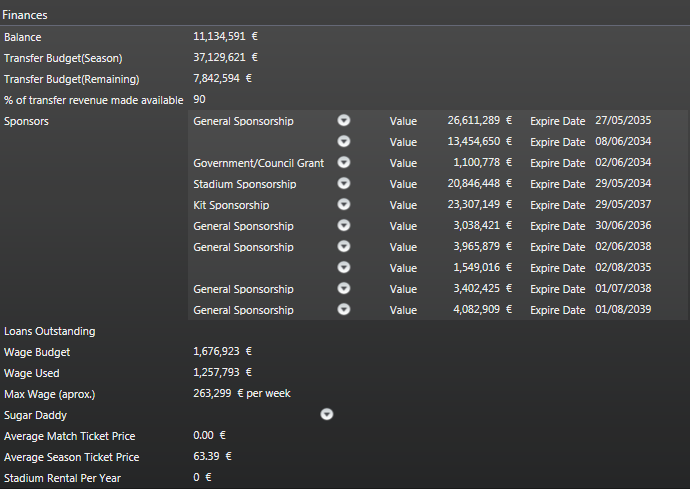Edit Government/Council Grant value 1,100,778
This screenshot has height=489, width=690.
(477, 162)
